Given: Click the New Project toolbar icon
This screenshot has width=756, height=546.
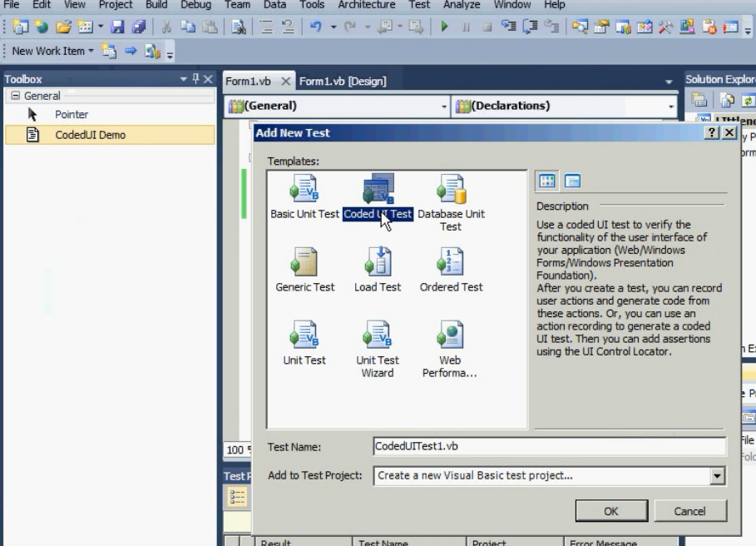Looking at the screenshot, I should coord(20,27).
